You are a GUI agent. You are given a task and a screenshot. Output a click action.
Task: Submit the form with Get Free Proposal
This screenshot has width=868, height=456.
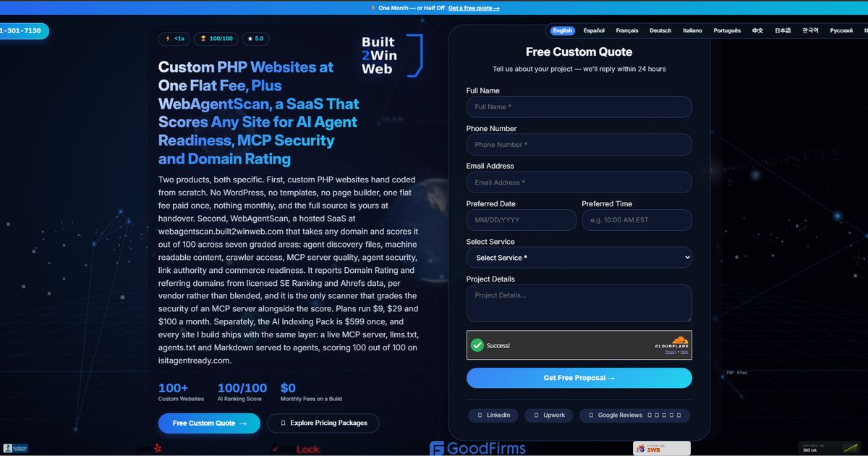tap(579, 378)
